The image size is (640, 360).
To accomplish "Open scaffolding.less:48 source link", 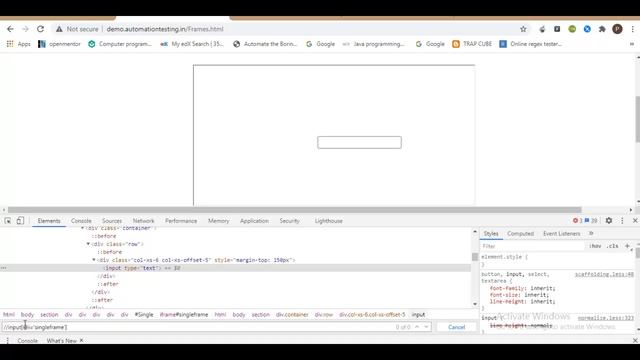I will tap(604, 274).
